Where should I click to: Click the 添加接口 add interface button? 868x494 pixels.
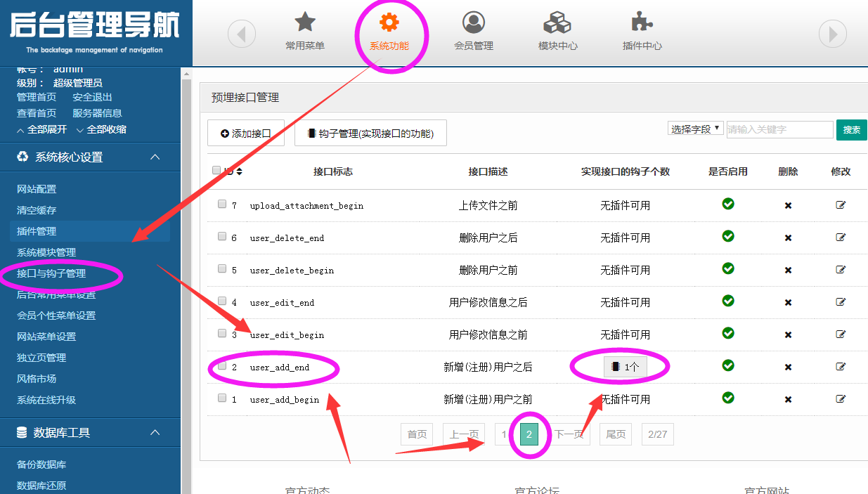[x=245, y=133]
